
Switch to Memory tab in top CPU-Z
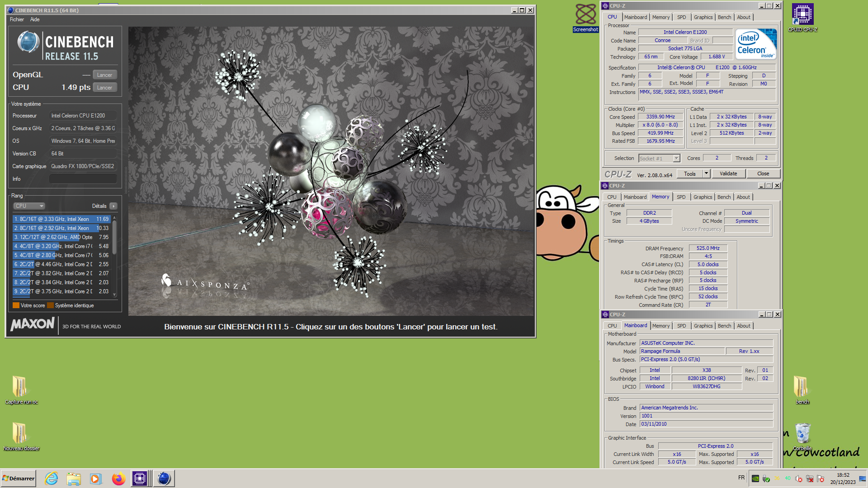coord(661,17)
